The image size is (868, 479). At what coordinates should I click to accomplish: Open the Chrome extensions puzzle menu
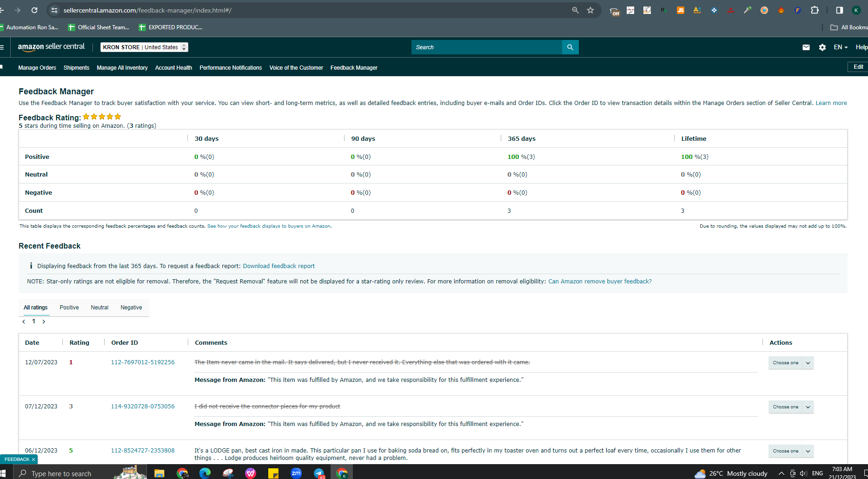pyautogui.click(x=815, y=10)
